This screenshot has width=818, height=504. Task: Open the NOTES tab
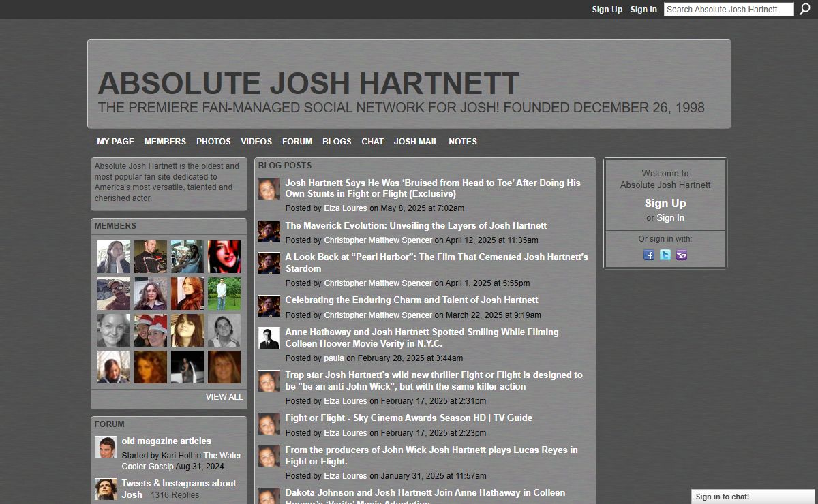point(463,142)
